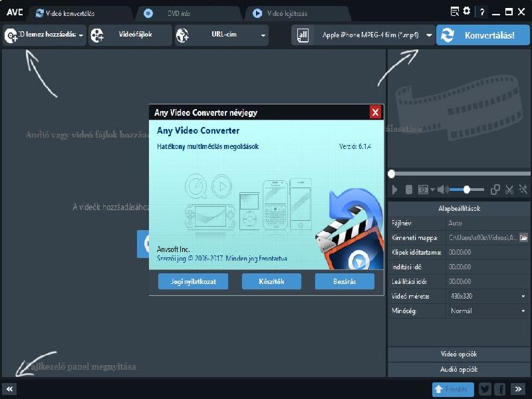
Task: Click the magic wand effects icon
Action: (x=523, y=190)
